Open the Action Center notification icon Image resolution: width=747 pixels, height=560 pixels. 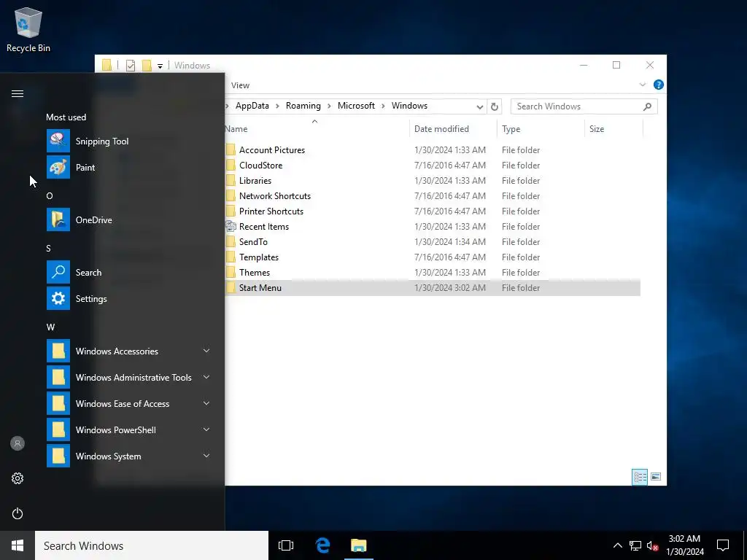(723, 545)
